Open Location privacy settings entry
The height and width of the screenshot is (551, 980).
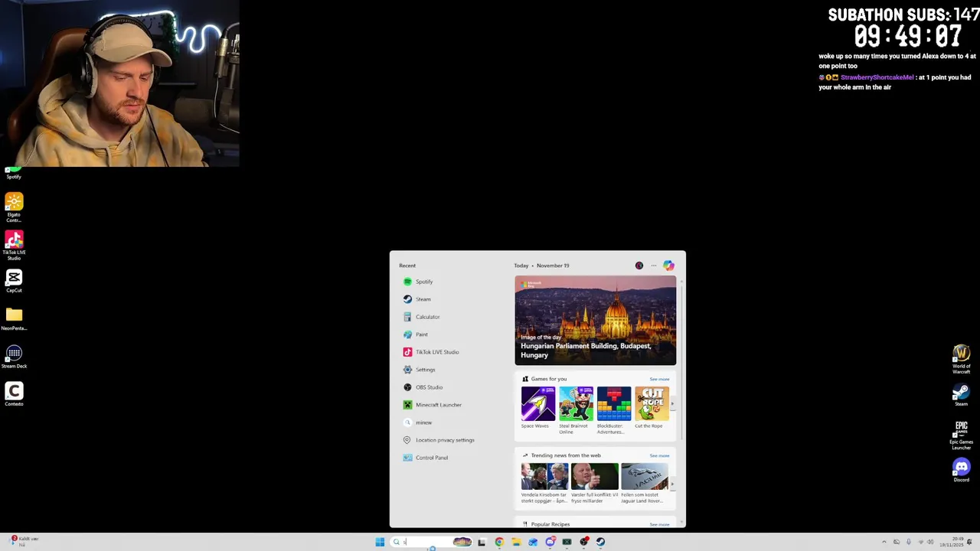coord(440,440)
